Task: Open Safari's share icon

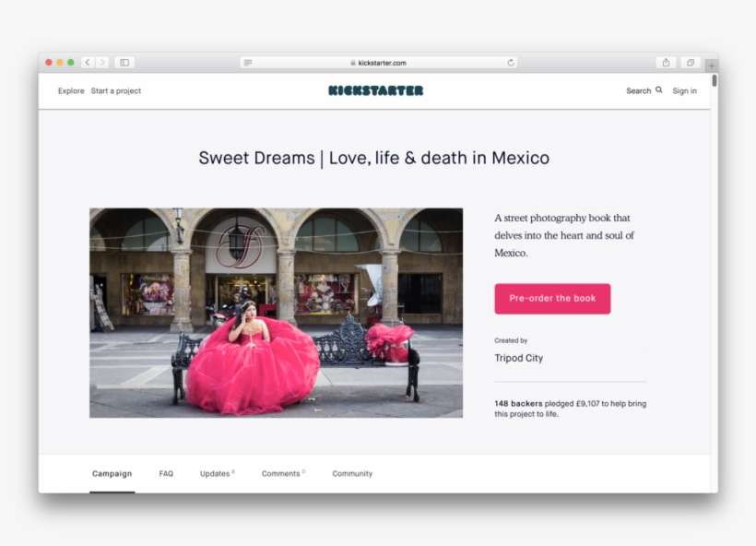Action: pos(666,63)
